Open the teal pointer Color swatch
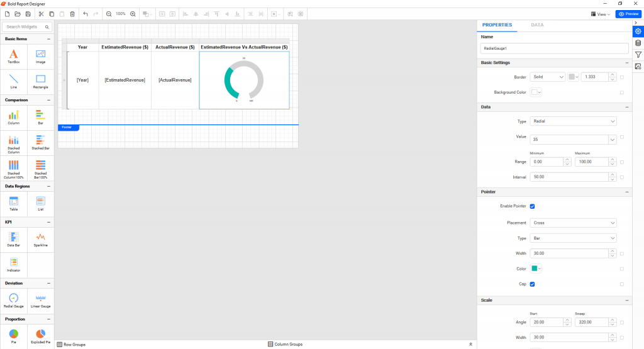The width and height of the screenshot is (644, 349). tap(536, 269)
